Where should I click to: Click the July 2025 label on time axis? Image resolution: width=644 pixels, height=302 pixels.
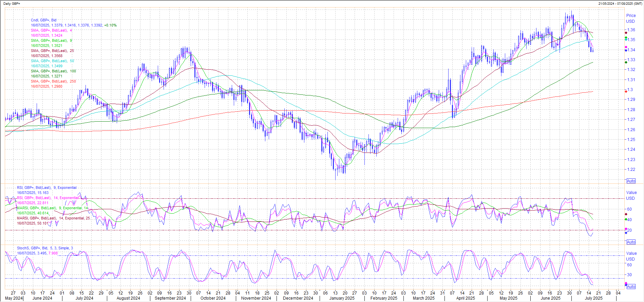pos(593,298)
